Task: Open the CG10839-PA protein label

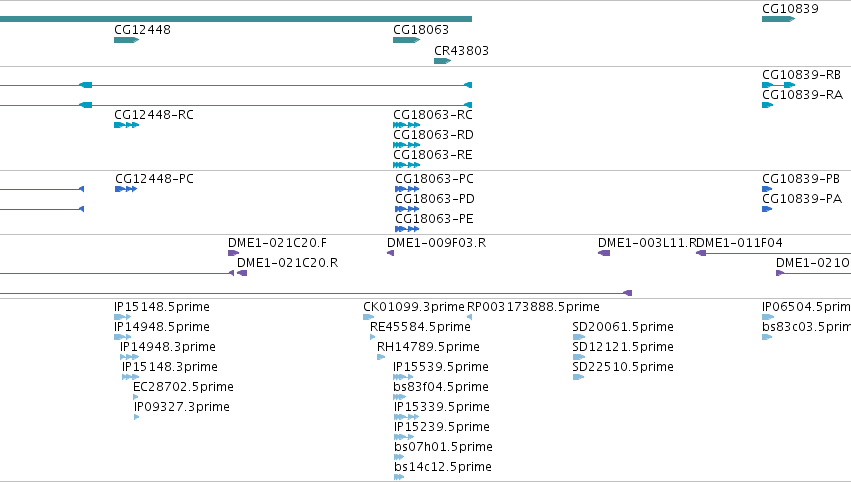Action: point(802,199)
